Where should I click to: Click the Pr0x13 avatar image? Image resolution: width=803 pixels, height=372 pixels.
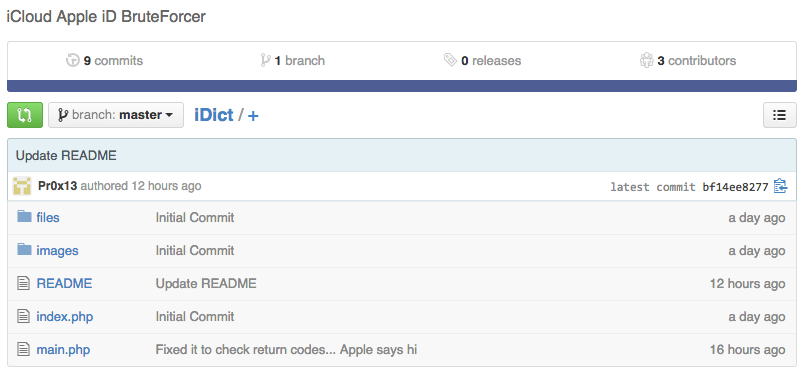23,186
